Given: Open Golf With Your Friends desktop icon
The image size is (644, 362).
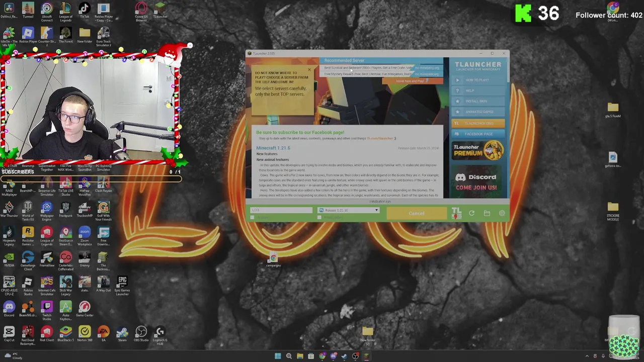Looking at the screenshot, I should coord(104,211).
